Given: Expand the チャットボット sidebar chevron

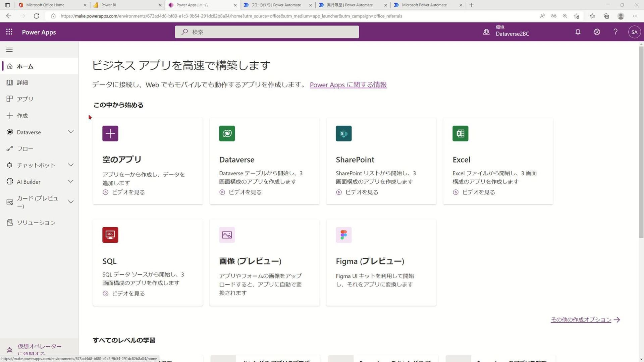Looking at the screenshot, I should (71, 165).
